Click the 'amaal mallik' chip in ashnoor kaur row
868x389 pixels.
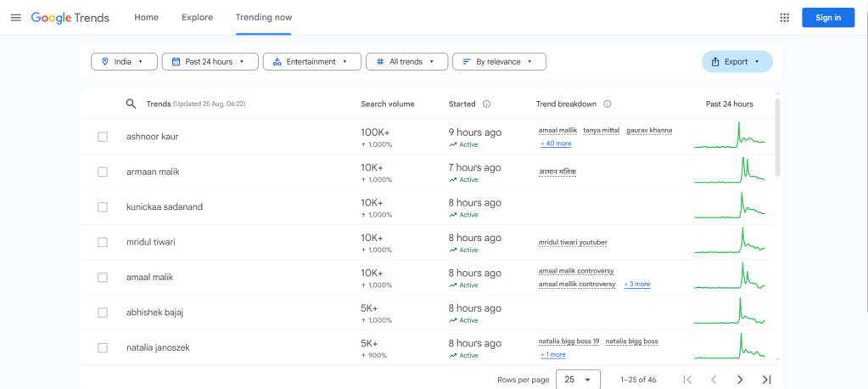558,131
